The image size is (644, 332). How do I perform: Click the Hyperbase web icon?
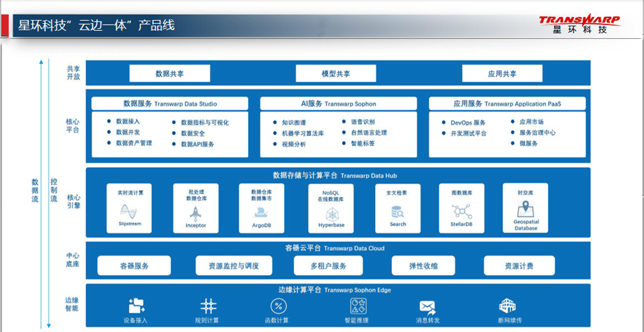(331, 214)
